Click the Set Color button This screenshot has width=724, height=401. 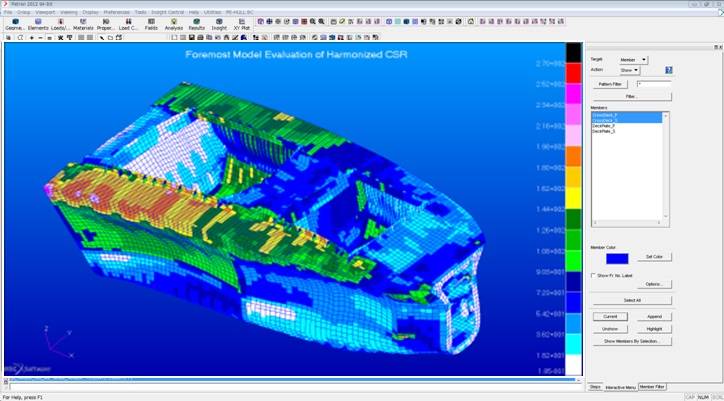coord(653,257)
